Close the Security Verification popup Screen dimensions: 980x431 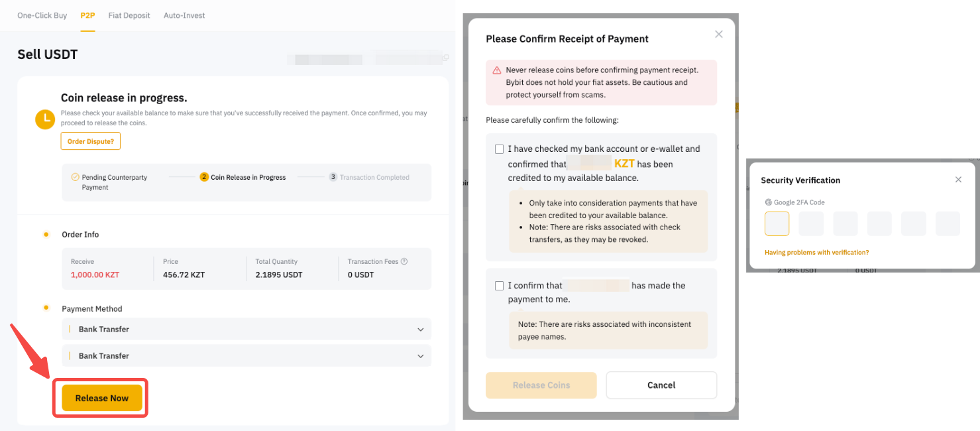tap(958, 180)
